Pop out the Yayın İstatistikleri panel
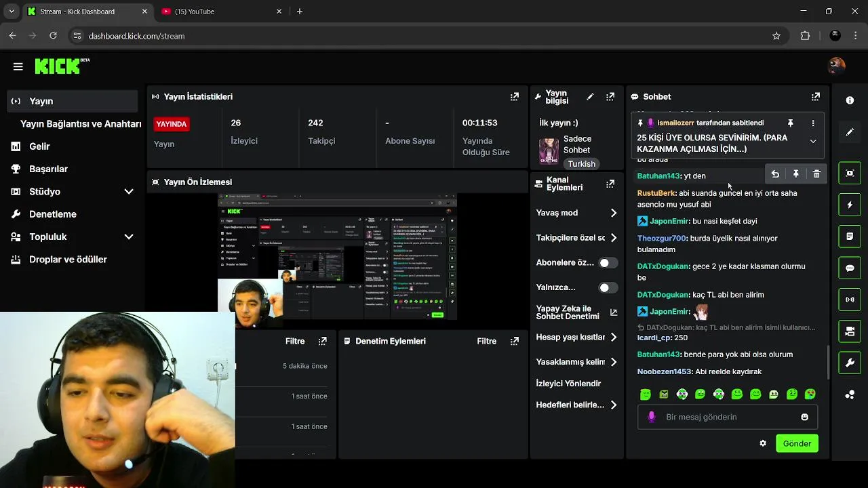Screen dimensions: 868x488 pos(514,97)
